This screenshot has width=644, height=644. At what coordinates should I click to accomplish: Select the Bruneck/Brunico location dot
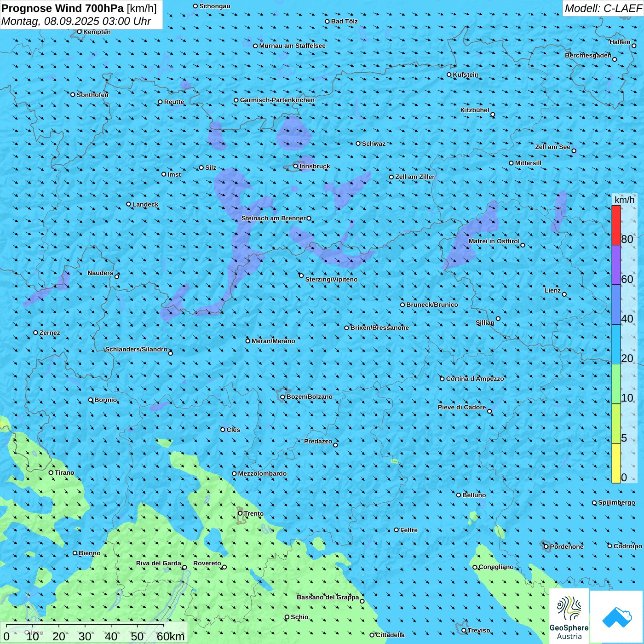[402, 305]
